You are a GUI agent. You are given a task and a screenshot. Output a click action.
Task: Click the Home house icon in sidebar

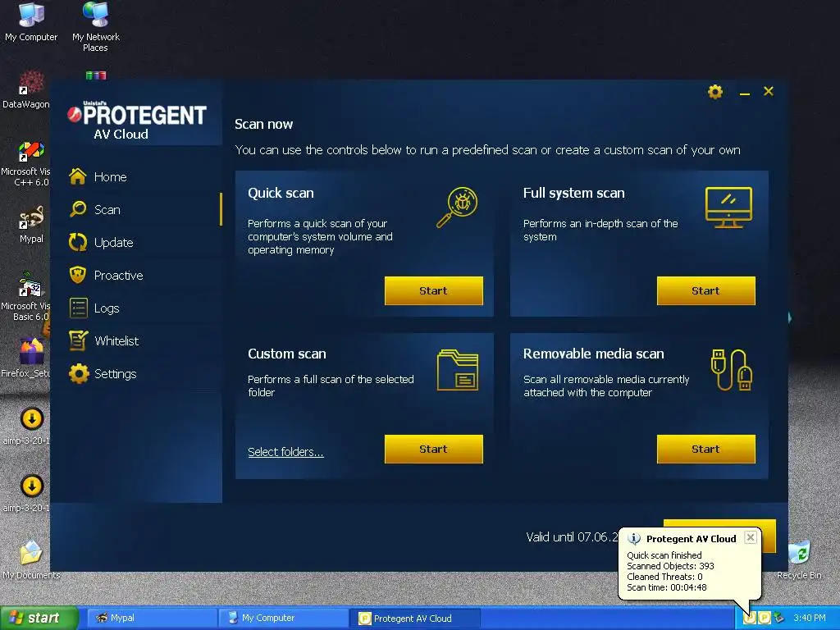point(78,176)
